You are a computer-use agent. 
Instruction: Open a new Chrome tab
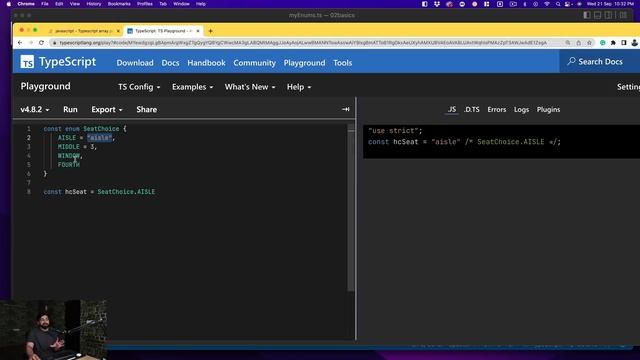(211, 31)
